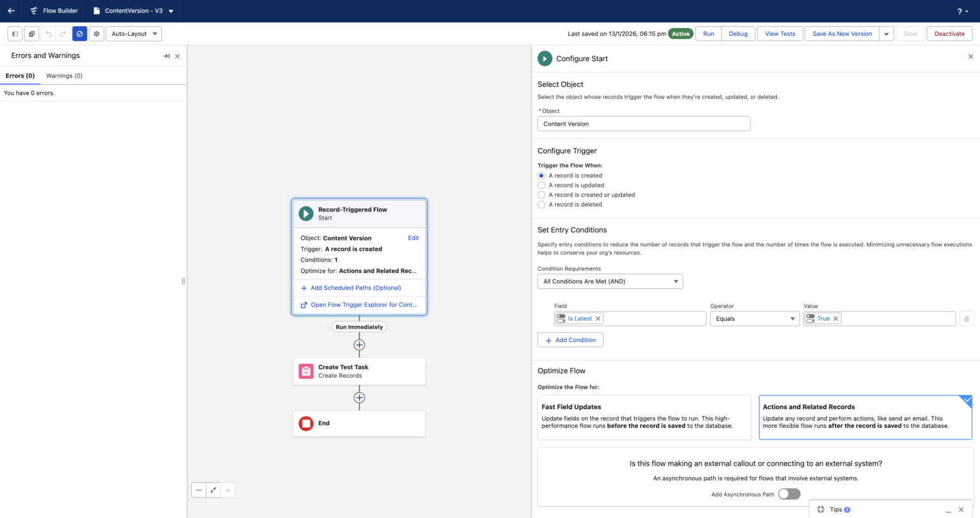Click the Run button
The width and height of the screenshot is (980, 518).
point(709,34)
